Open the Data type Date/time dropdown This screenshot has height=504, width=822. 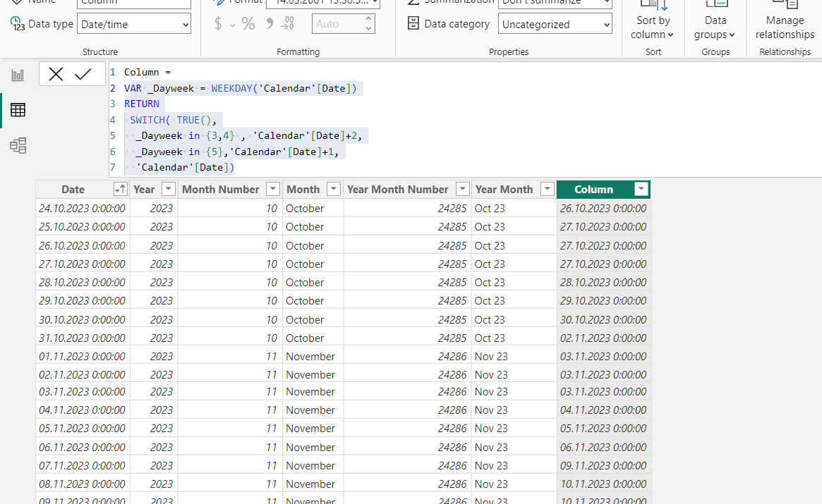(134, 24)
